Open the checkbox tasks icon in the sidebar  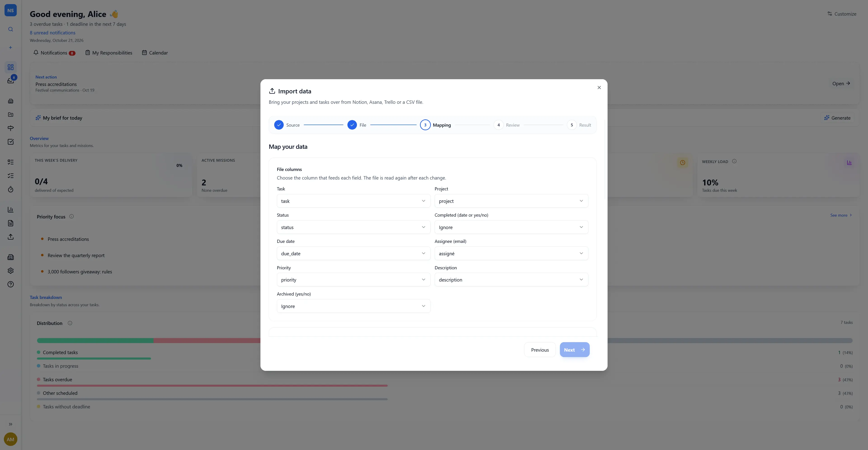[10, 142]
